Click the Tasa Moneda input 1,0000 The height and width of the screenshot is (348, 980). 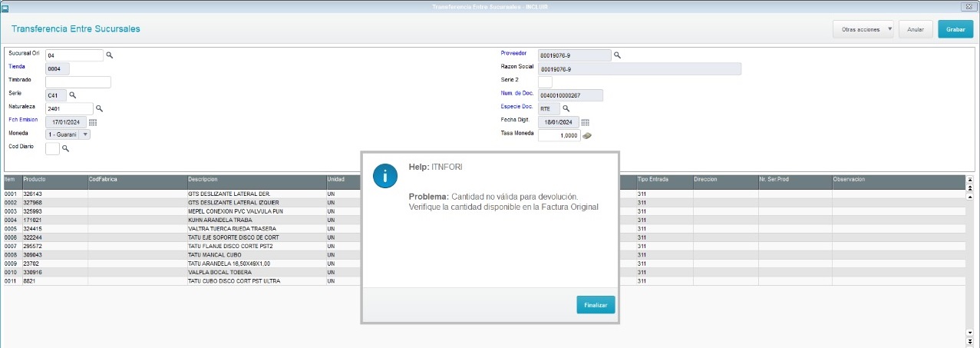pos(559,135)
